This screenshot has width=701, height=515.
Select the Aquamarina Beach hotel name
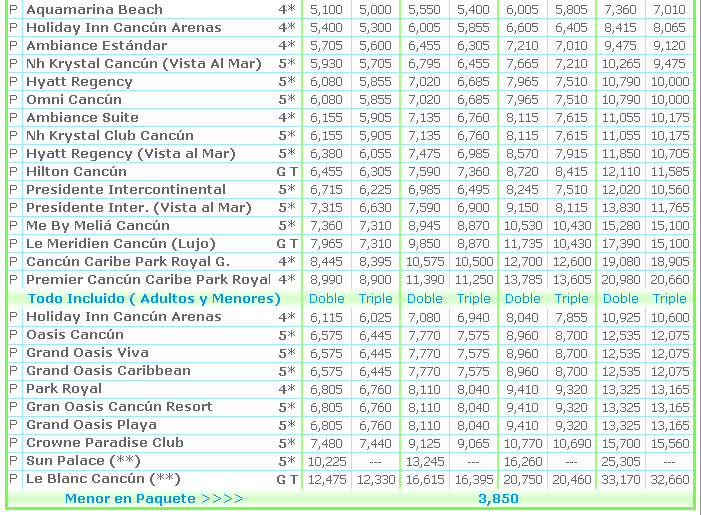[x=94, y=9]
